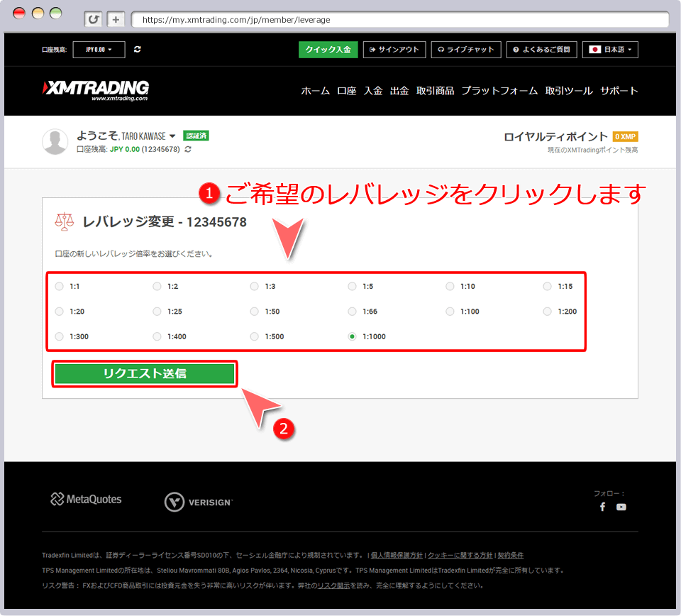681x616 pixels.
Task: Click the balance scale leverage icon
Action: coord(65,221)
